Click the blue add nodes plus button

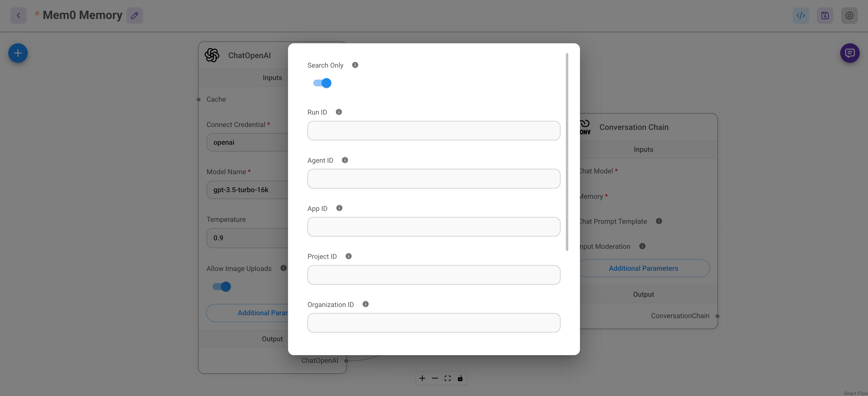click(18, 53)
